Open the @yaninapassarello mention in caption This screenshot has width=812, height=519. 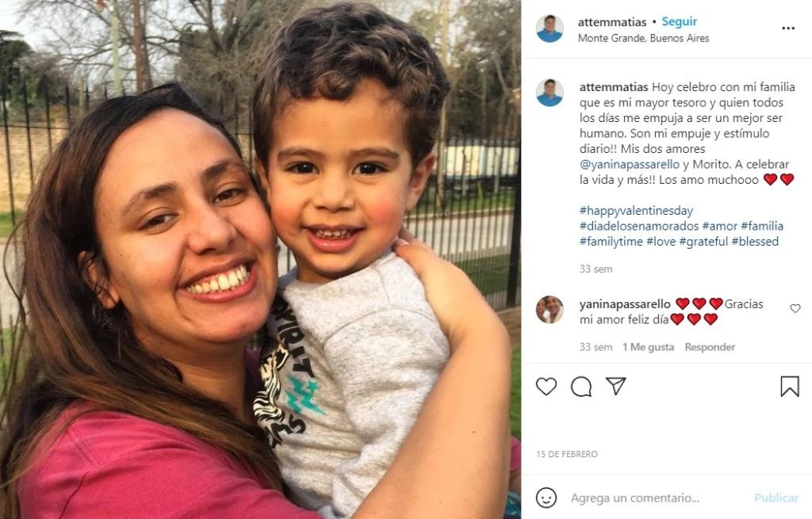(629, 165)
